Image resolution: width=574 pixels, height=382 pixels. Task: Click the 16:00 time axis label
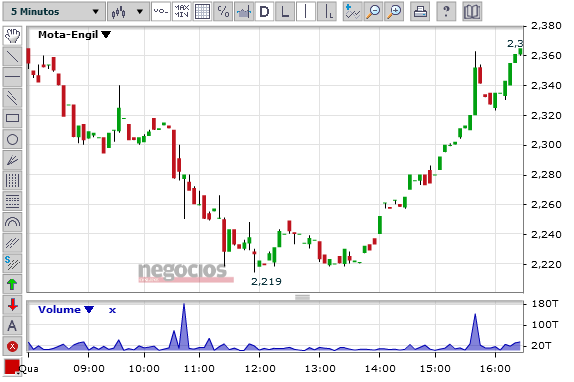tap(495, 368)
